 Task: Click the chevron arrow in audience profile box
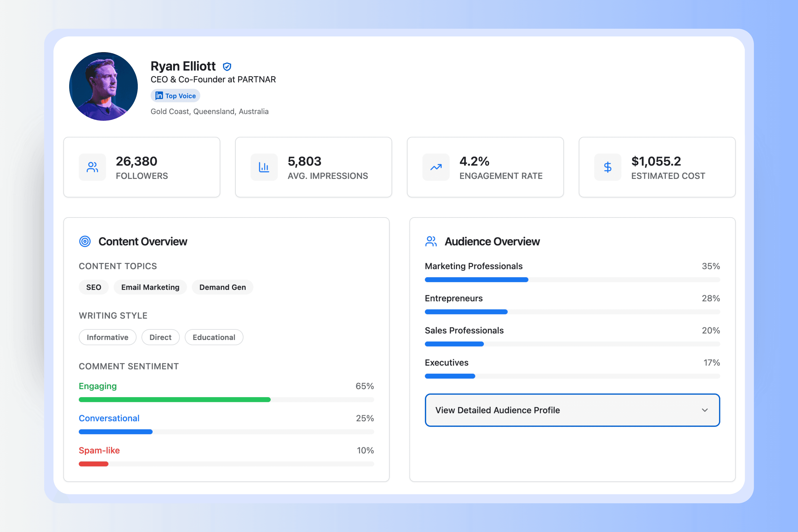[x=705, y=410]
